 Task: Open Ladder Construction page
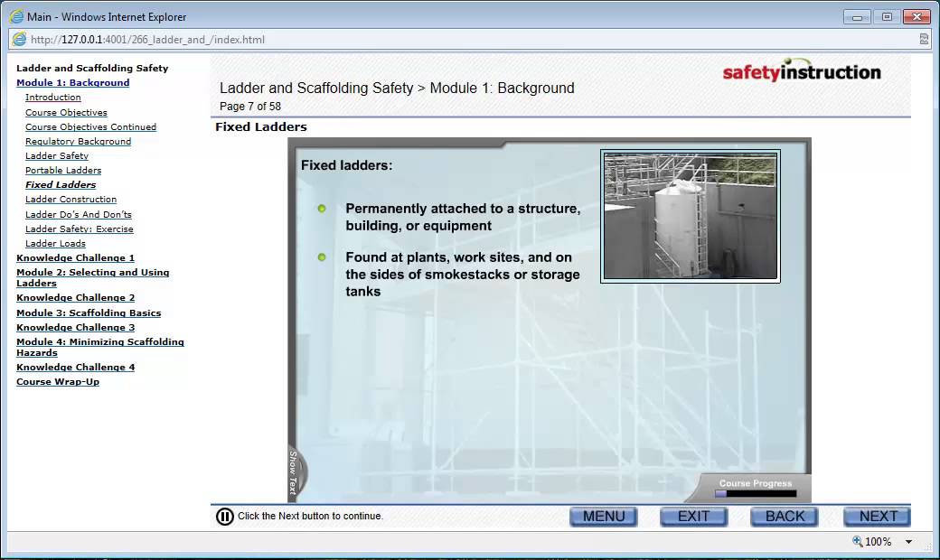tap(70, 199)
